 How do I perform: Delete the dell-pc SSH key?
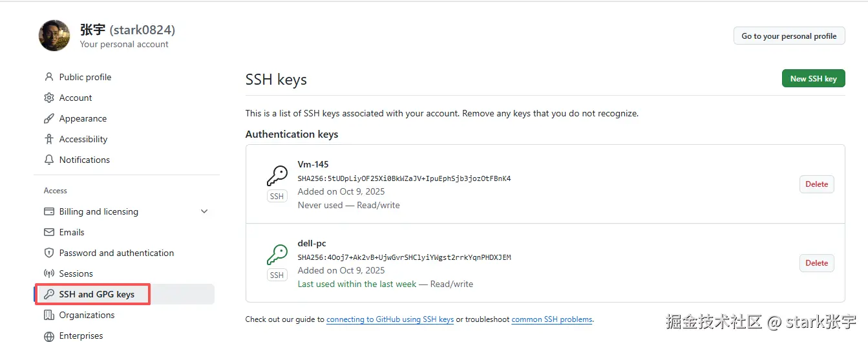[816, 263]
